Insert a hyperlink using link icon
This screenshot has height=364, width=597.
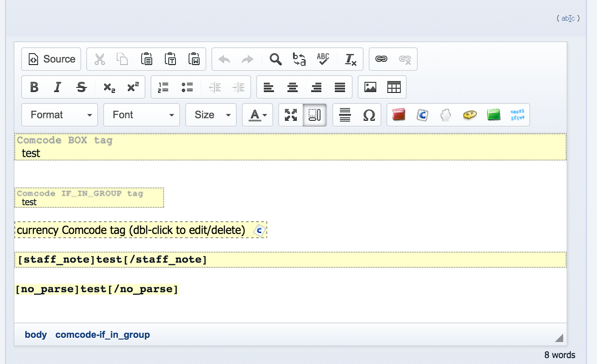(x=381, y=59)
